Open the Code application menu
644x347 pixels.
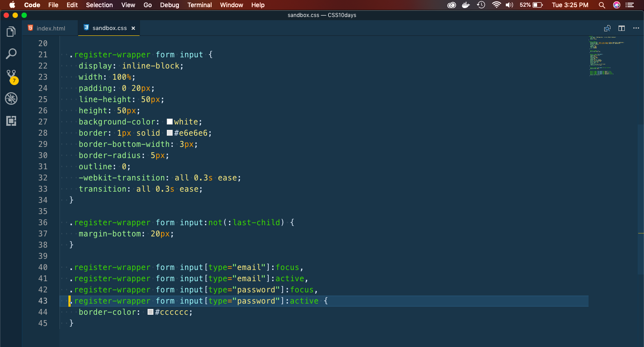pos(32,5)
